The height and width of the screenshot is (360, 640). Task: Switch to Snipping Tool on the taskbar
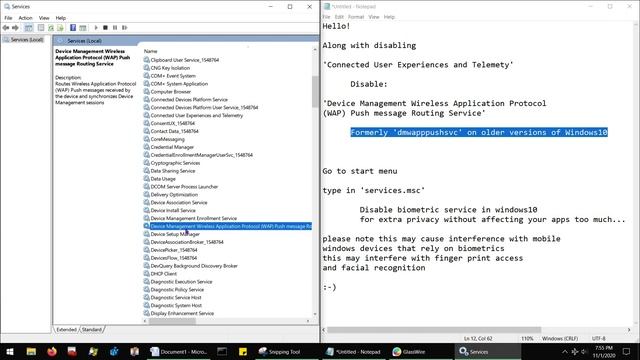click(280, 351)
